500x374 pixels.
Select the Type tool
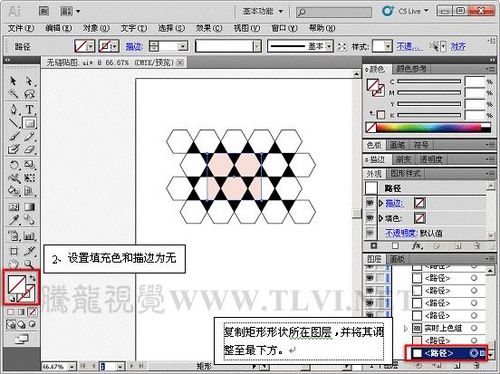[30, 109]
